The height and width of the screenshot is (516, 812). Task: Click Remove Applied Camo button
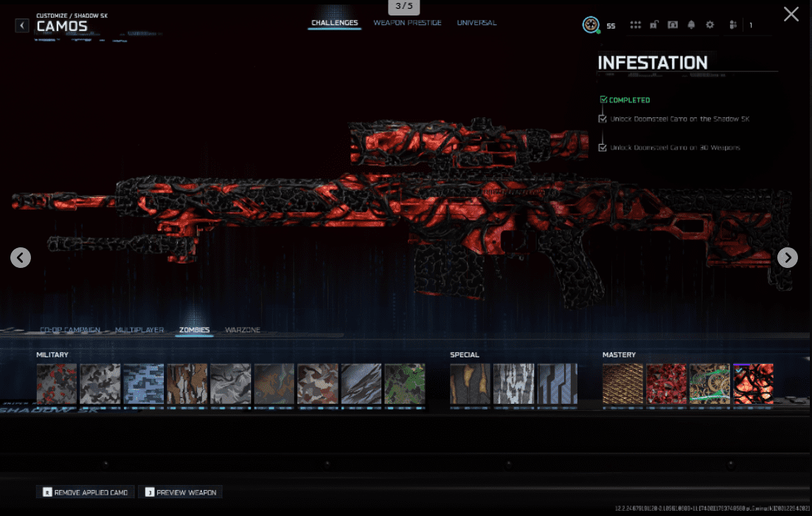click(86, 492)
